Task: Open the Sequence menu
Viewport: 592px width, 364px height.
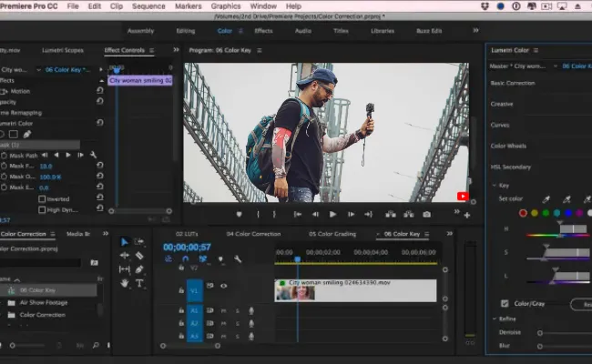Action: pyautogui.click(x=148, y=6)
